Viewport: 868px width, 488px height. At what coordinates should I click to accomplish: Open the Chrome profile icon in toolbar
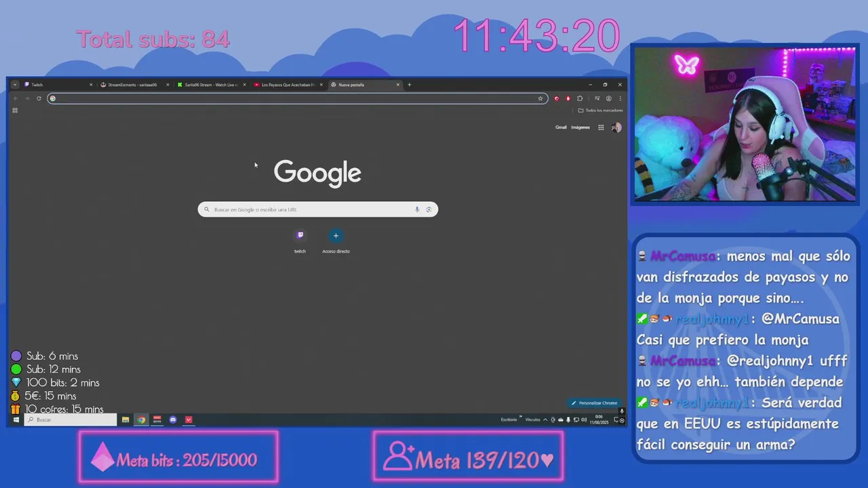click(x=609, y=98)
